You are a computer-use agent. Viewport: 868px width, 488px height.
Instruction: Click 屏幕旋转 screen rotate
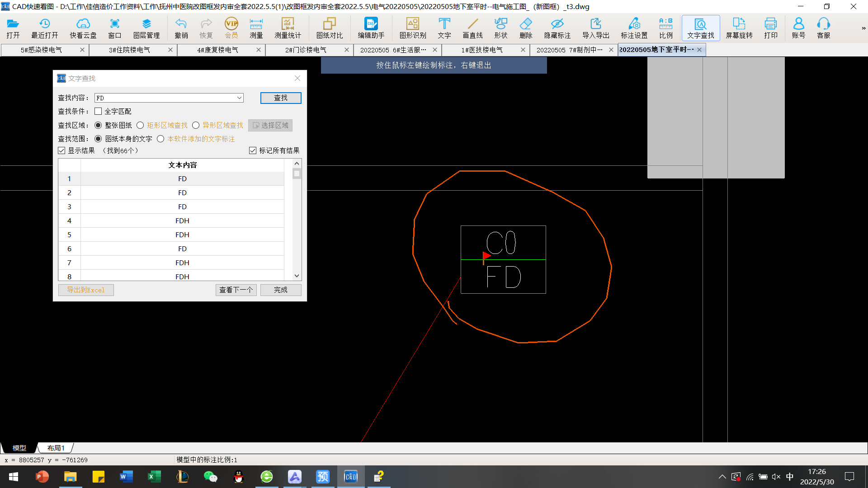tap(739, 28)
